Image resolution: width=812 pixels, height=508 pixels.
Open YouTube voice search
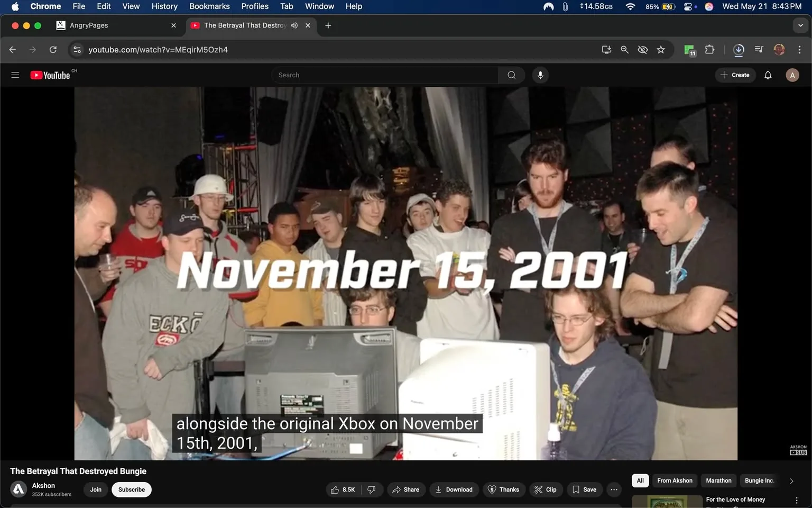point(540,75)
